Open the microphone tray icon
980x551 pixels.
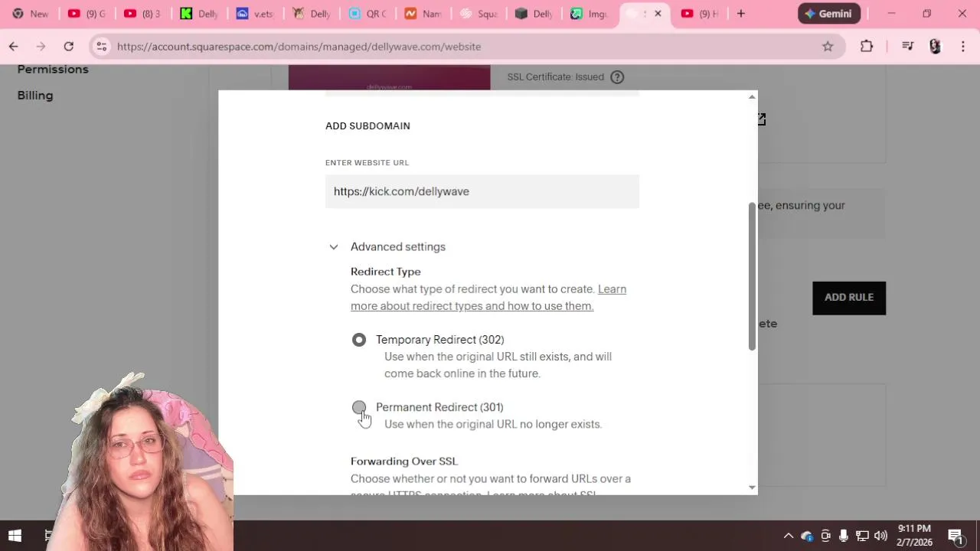point(844,536)
